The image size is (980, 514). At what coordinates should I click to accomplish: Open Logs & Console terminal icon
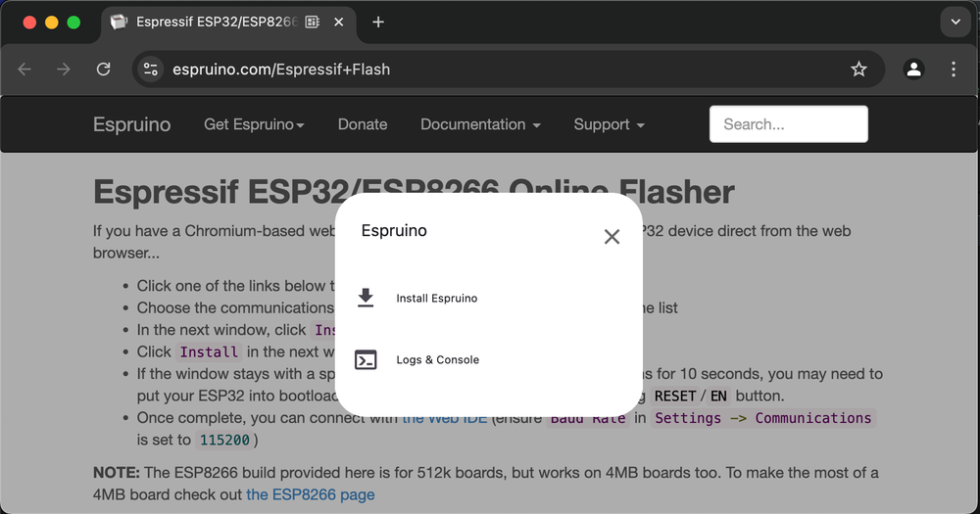pyautogui.click(x=366, y=359)
